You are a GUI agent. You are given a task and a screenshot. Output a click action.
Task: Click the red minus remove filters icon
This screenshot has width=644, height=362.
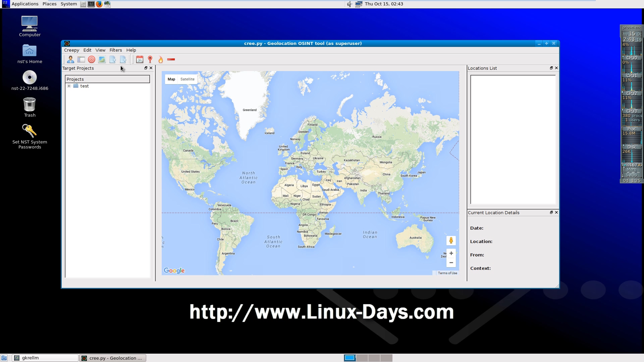pyautogui.click(x=171, y=59)
